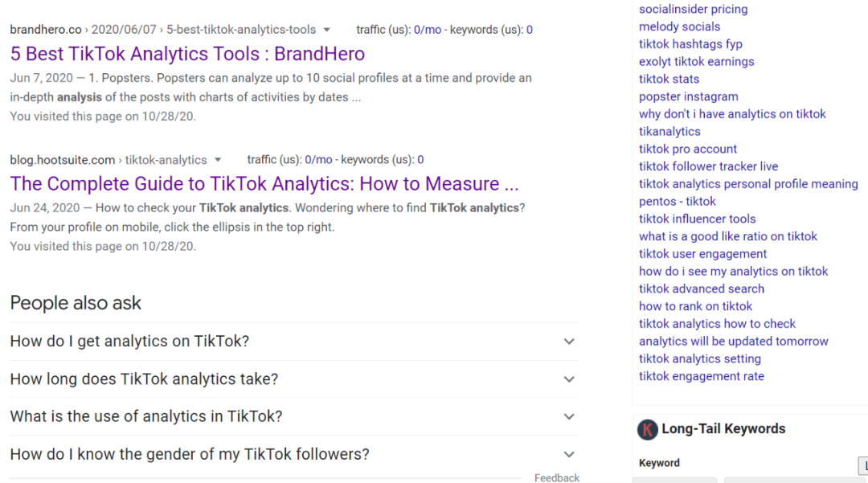
Task: Click the Keyword column header
Action: point(659,463)
